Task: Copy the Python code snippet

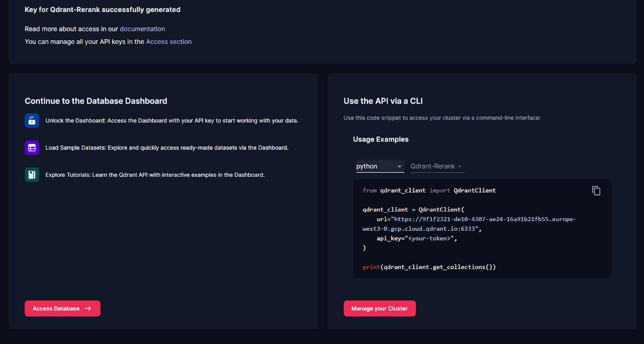Action: (596, 191)
